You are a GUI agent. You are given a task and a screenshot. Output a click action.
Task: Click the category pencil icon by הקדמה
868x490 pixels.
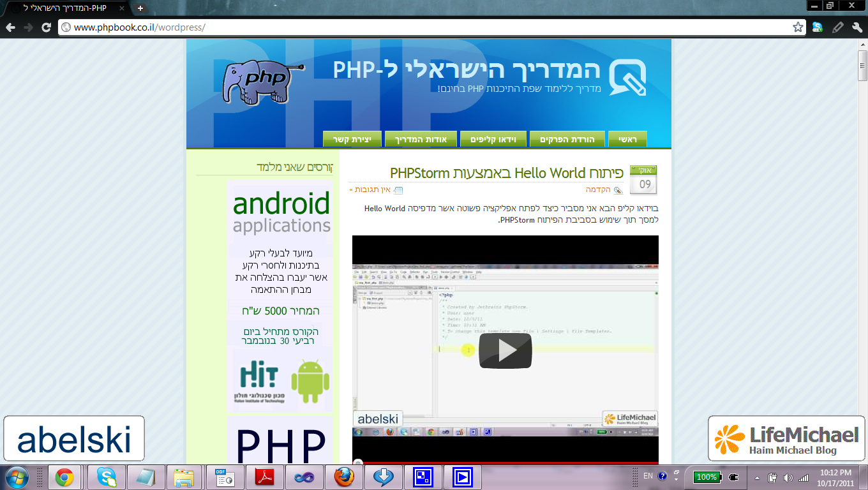click(x=617, y=190)
